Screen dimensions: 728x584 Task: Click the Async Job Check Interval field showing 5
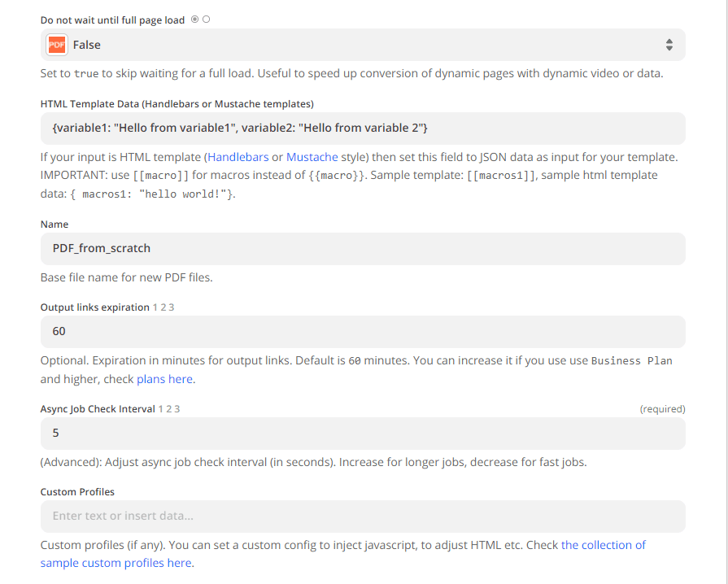(363, 434)
